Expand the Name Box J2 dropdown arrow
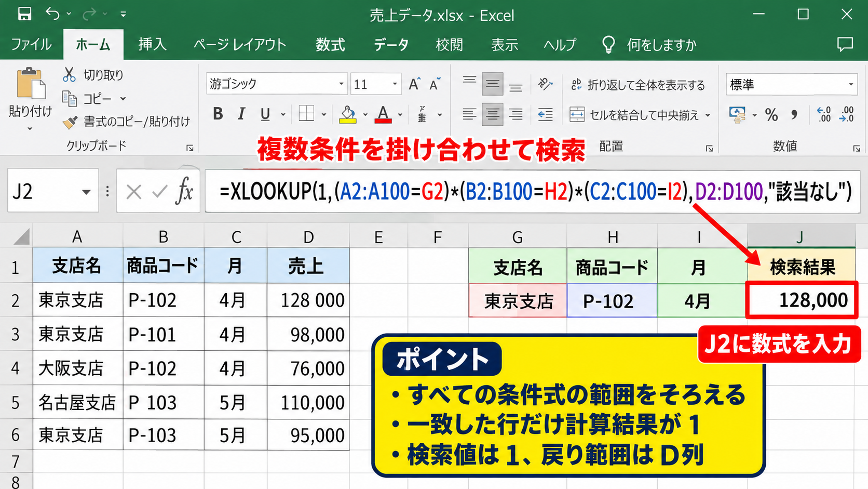Viewport: 868px width, 489px height. coord(86,192)
